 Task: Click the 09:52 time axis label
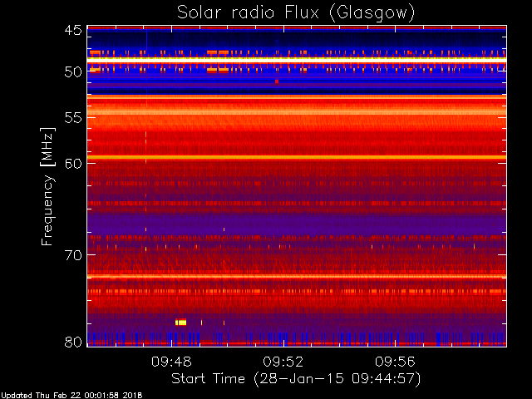[283, 362]
